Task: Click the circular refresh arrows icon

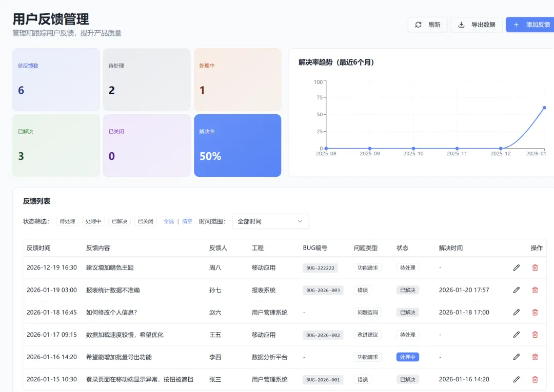Action: (x=419, y=25)
